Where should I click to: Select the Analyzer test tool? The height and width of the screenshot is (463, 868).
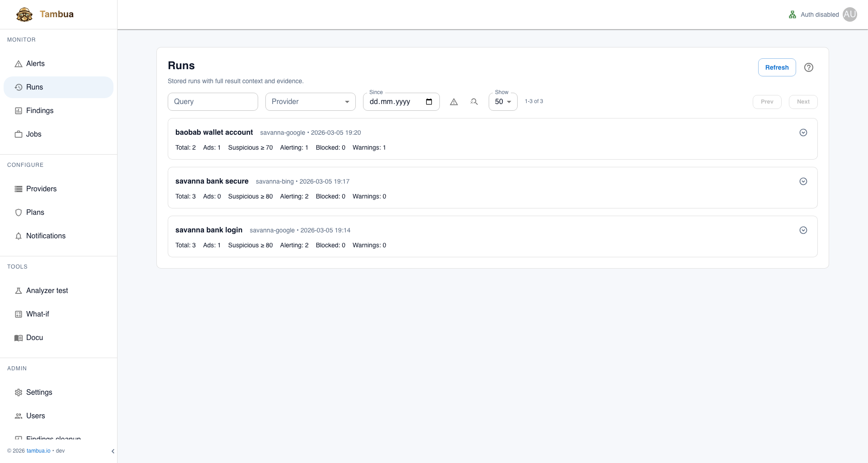click(47, 290)
